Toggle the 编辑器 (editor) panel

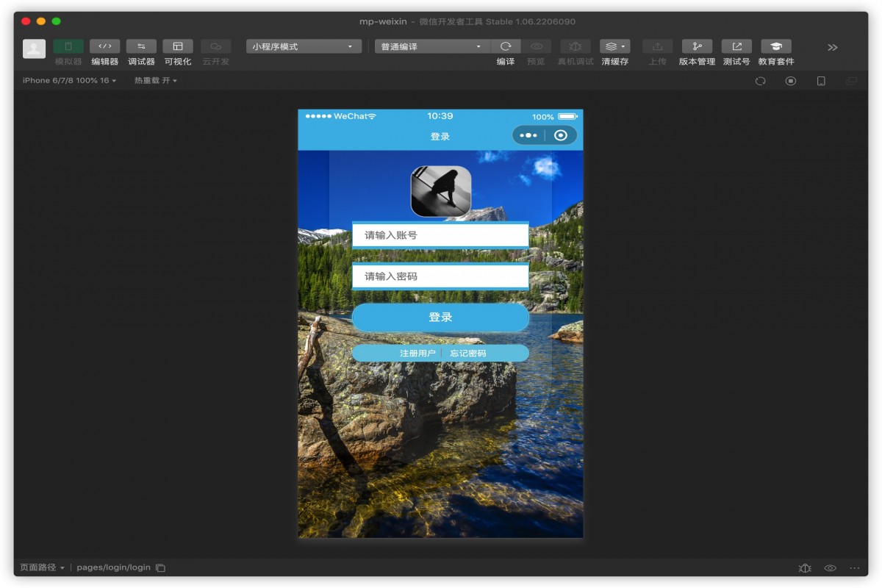(104, 47)
